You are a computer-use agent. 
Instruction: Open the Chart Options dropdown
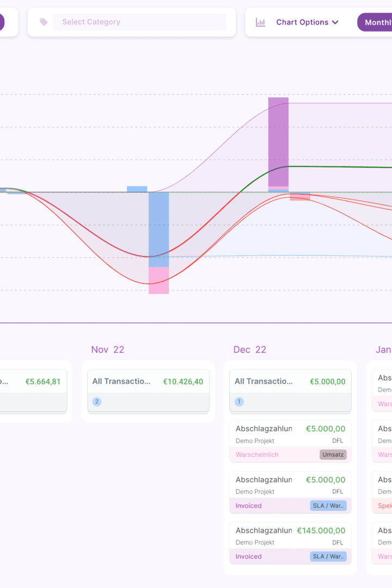pos(302,22)
